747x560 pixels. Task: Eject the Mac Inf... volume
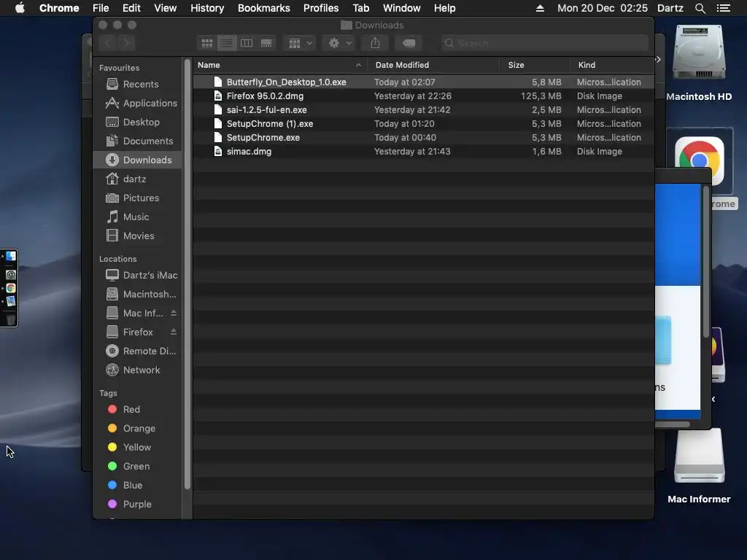[x=174, y=313]
